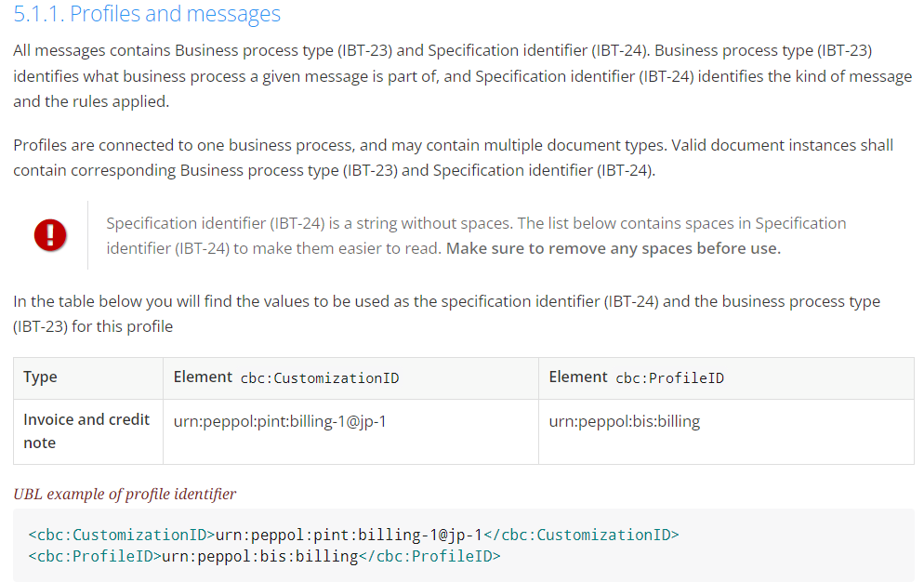Viewport: 924px width, 582px height.
Task: Click the 'UBL example of profile identifier' caption
Action: click(x=125, y=494)
